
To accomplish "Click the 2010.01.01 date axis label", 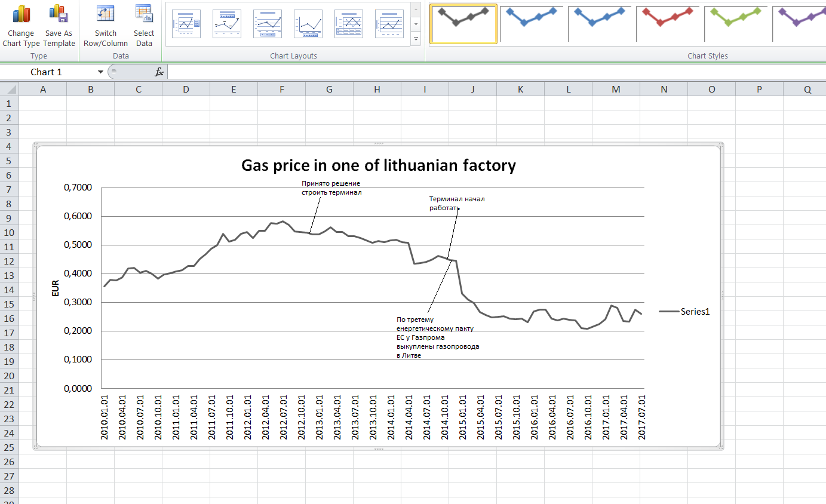I will click(105, 417).
